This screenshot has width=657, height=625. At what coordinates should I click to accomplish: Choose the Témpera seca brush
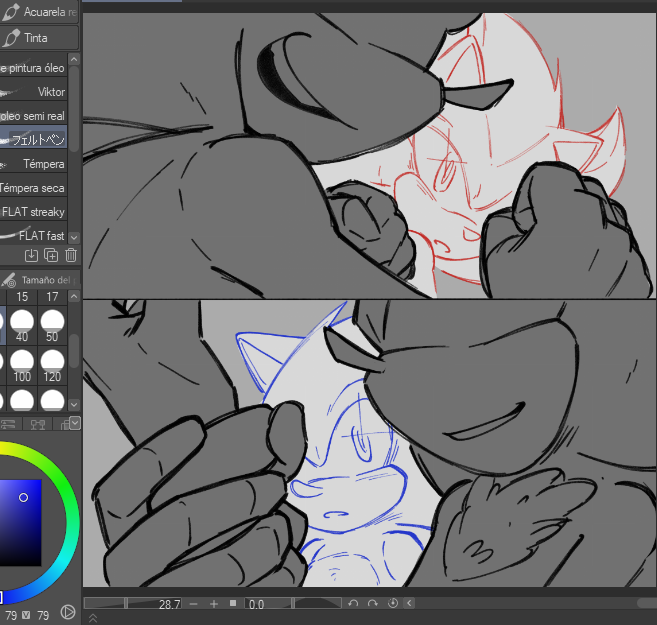(34, 188)
